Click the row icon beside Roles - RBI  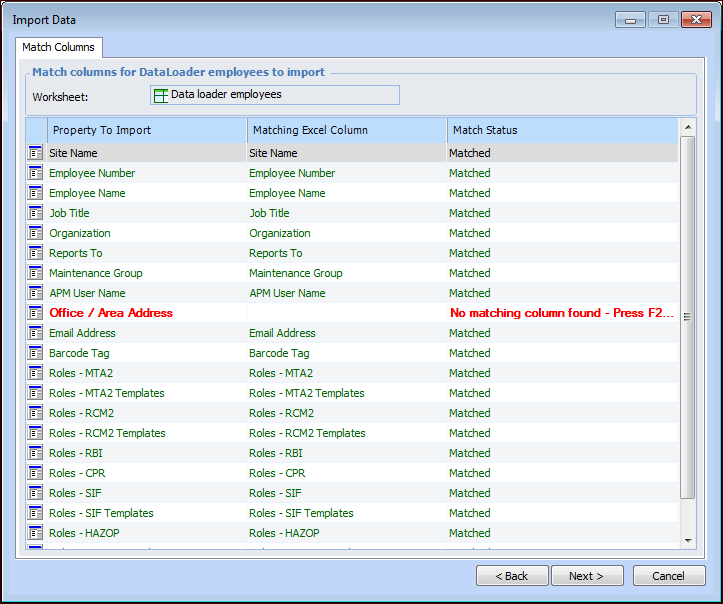tap(36, 453)
